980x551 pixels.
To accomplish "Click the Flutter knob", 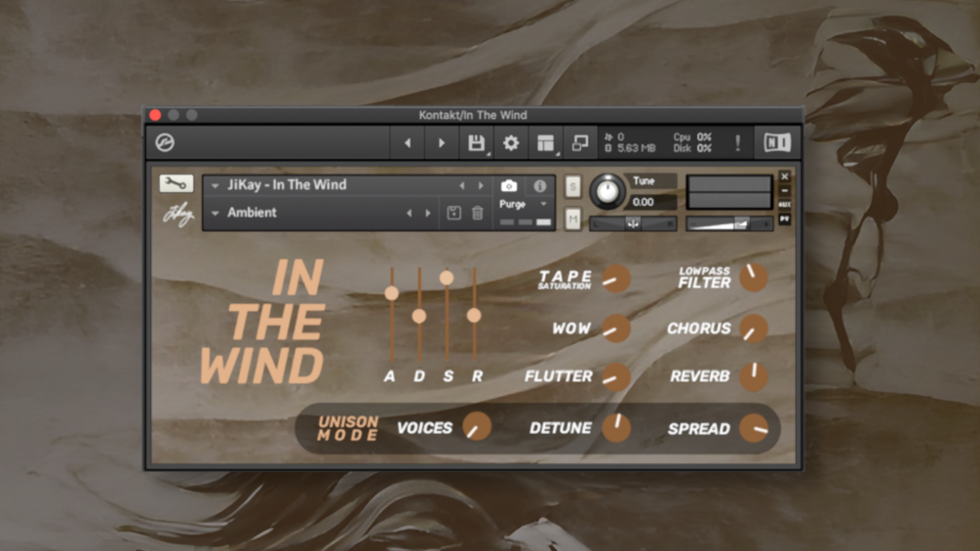I will tap(616, 376).
